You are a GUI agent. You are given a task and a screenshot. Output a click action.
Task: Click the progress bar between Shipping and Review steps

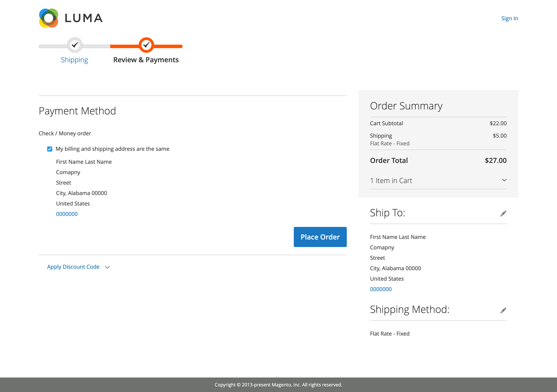click(x=110, y=45)
